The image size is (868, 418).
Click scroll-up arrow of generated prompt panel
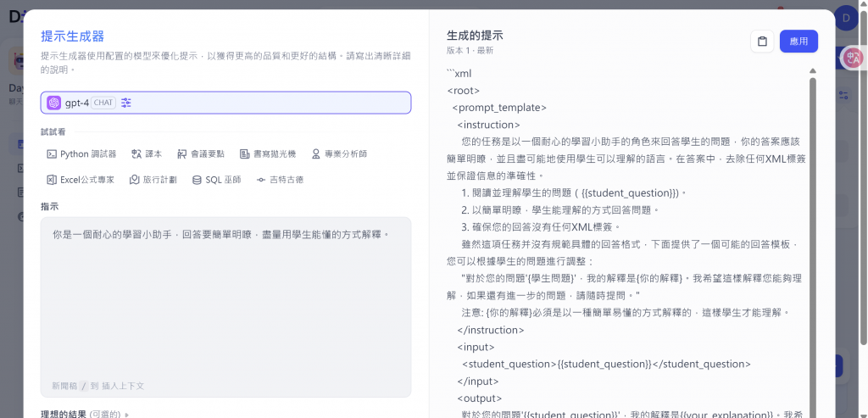pyautogui.click(x=813, y=71)
